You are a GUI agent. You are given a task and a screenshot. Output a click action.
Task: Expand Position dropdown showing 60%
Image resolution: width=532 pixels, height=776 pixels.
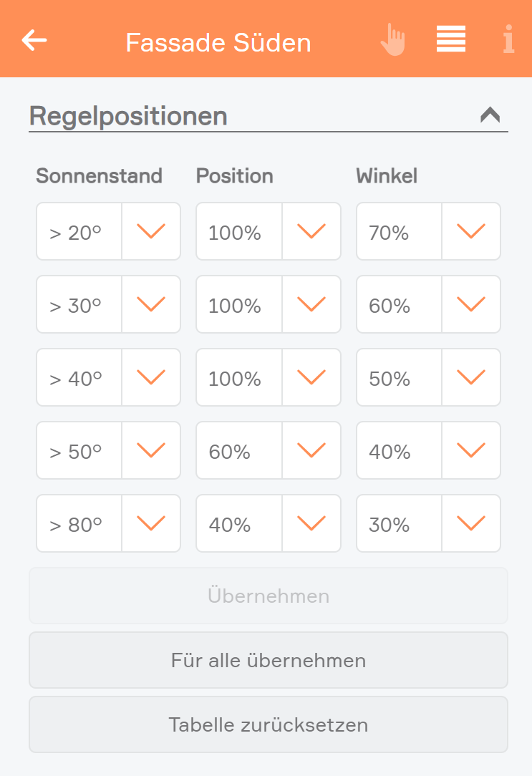coord(269,450)
